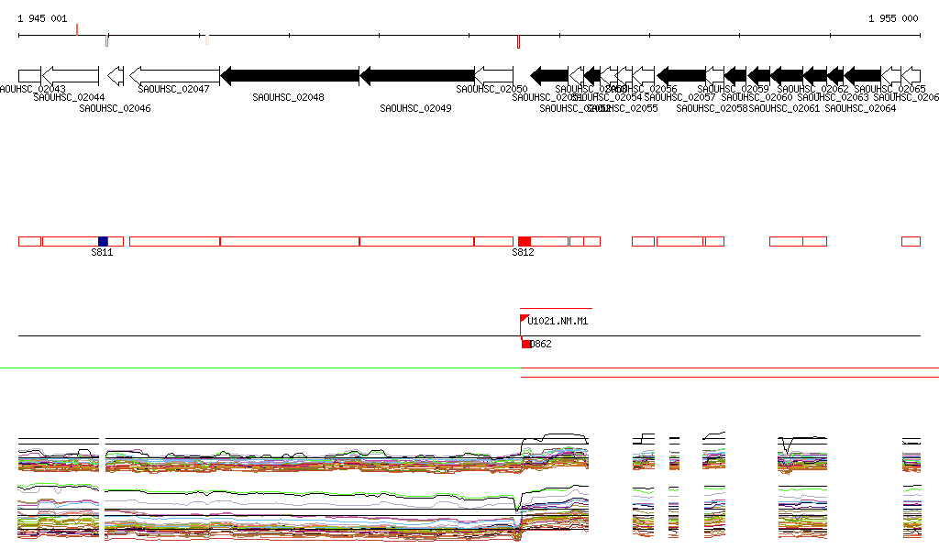939x560 pixels.
Task: Select red segment box under SAOUHSC_02062
Action: pos(815,242)
